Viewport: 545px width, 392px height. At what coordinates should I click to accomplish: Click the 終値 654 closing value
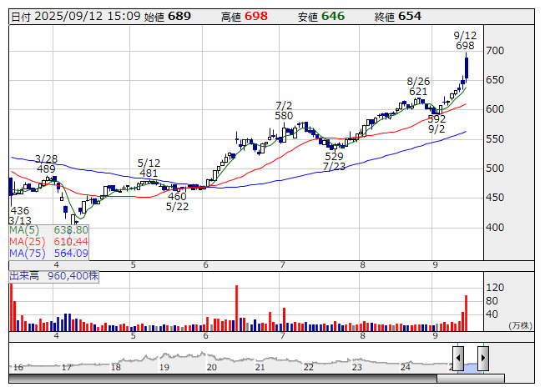[398, 17]
